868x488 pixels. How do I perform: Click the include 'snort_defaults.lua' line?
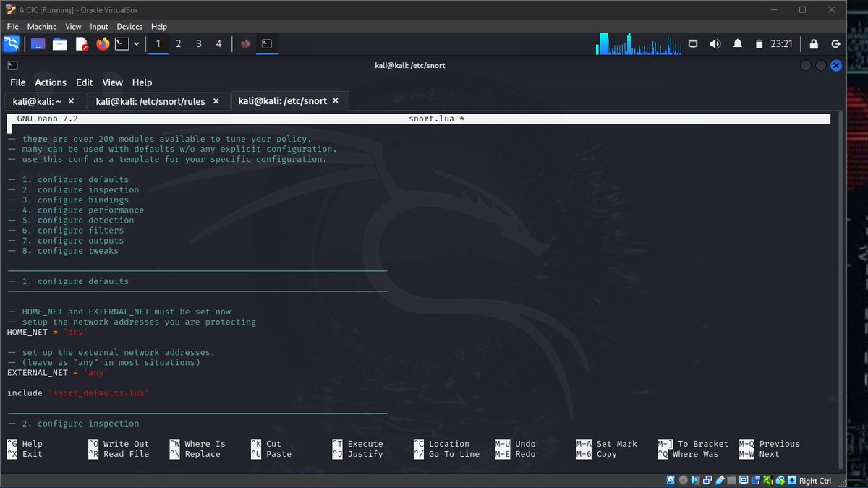pos(78,393)
